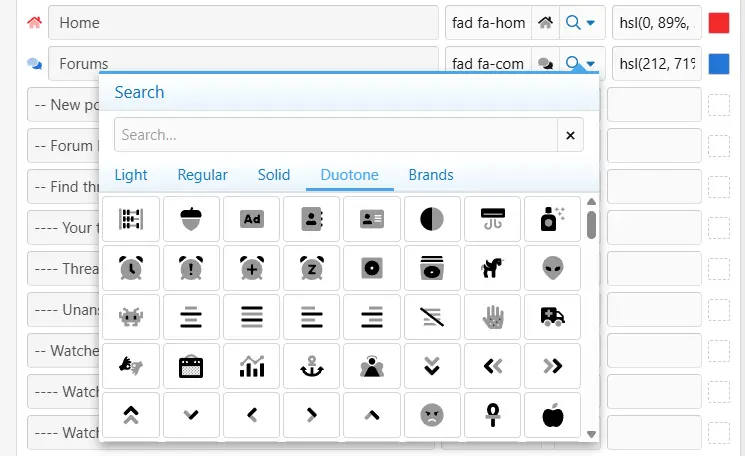This screenshot has height=456, width=745.
Task: Select the align slash icon
Action: pos(432,317)
